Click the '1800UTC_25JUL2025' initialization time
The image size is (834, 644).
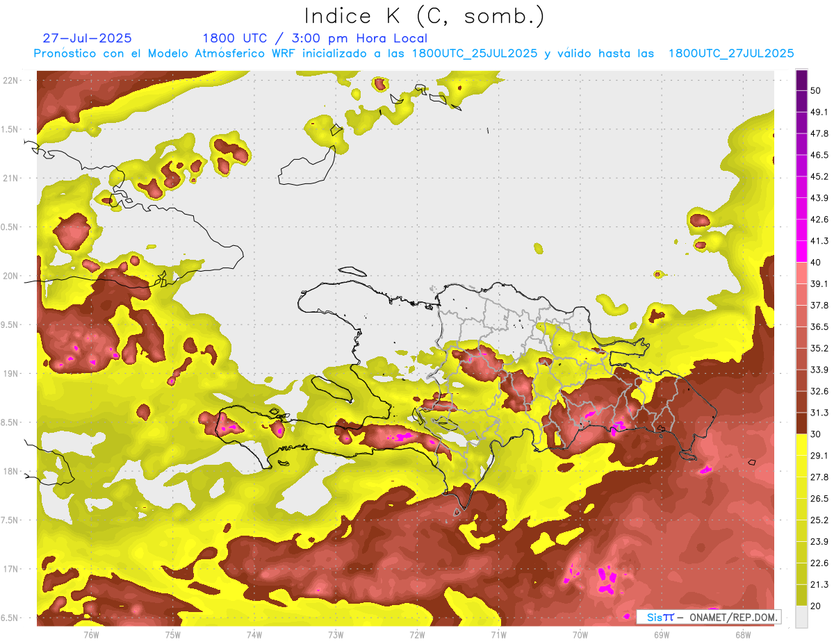click(x=476, y=53)
